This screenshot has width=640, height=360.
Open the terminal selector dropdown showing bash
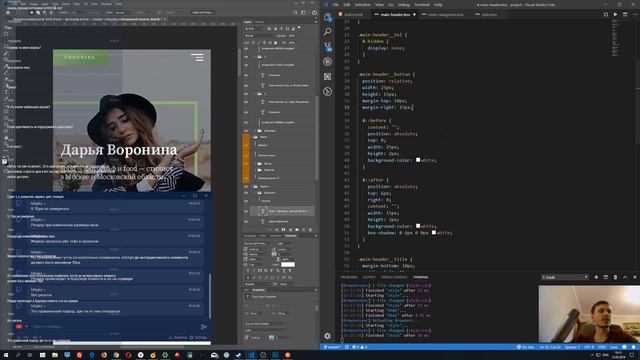(x=565, y=277)
